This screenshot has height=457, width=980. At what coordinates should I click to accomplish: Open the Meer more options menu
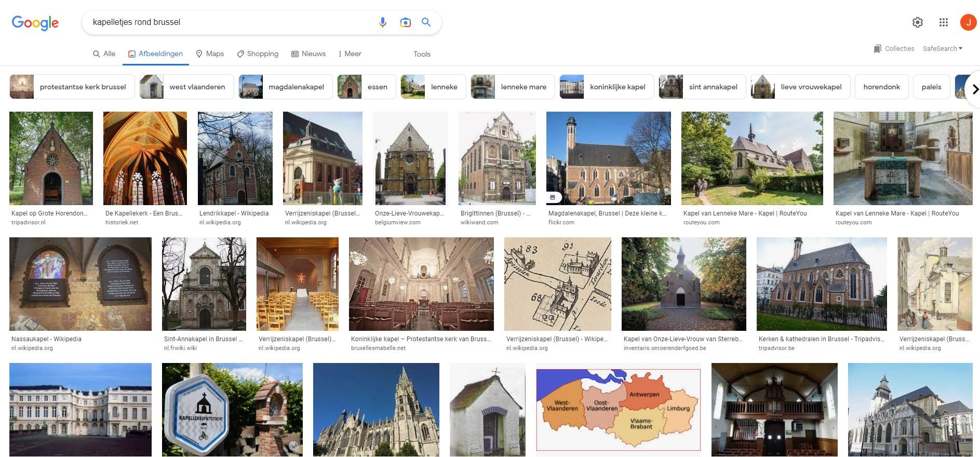350,54
